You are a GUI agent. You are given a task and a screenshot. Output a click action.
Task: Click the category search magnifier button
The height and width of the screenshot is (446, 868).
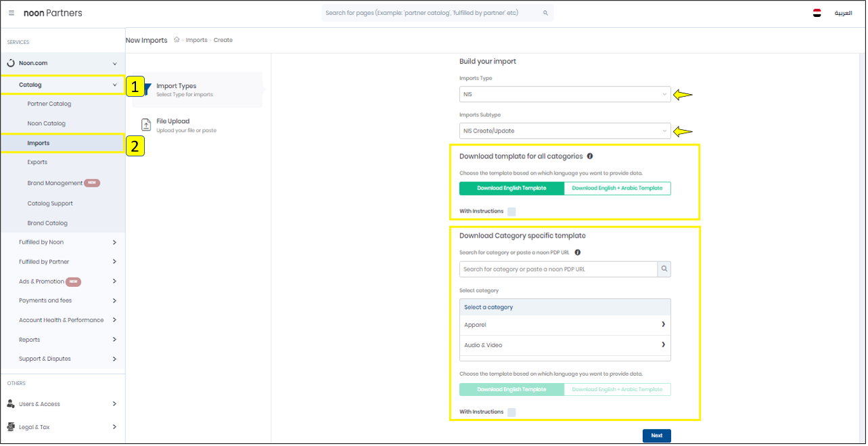click(664, 269)
